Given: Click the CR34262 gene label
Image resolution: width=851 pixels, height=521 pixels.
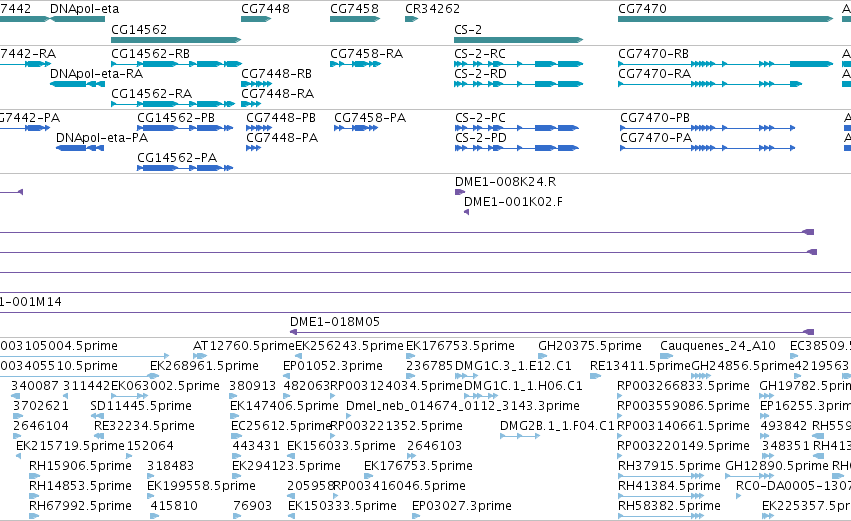Looking at the screenshot, I should [433, 9].
